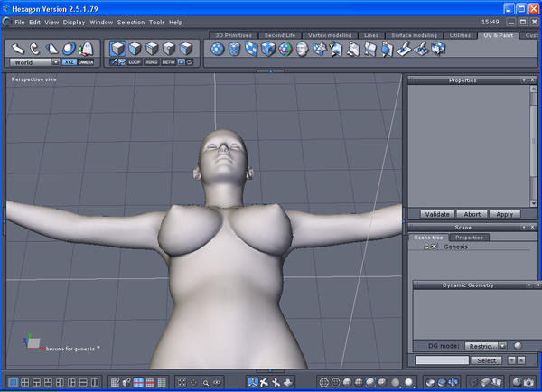Switch to face selection mode cube
The width and height of the screenshot is (542, 392).
135,49
